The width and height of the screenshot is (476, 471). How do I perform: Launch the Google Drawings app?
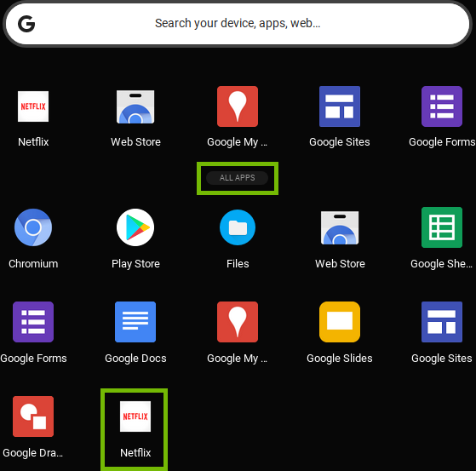33,416
